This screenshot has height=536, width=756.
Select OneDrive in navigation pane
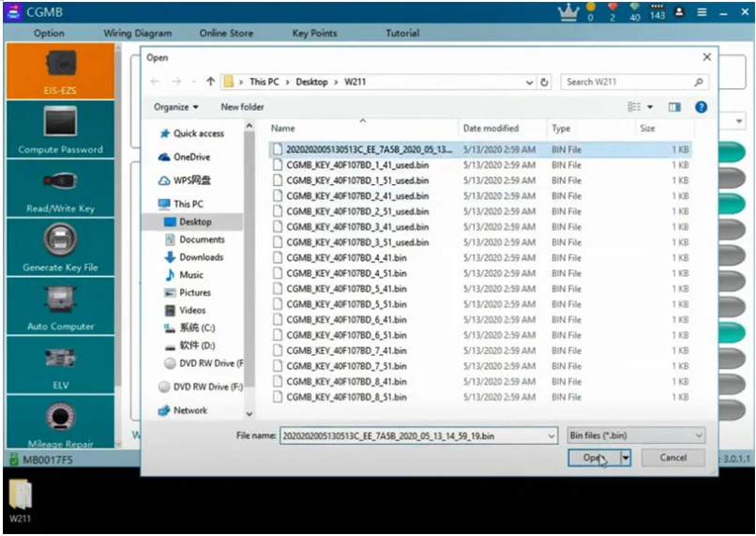185,158
